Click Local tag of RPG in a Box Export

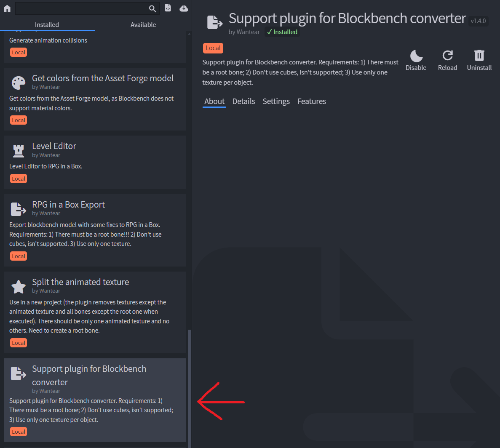click(x=19, y=256)
